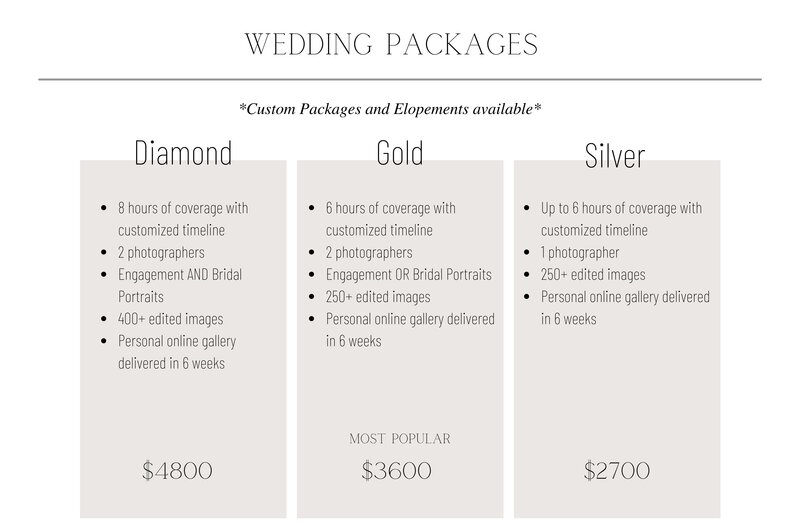Click the $2700 Silver price
800x528 pixels.
point(617,470)
